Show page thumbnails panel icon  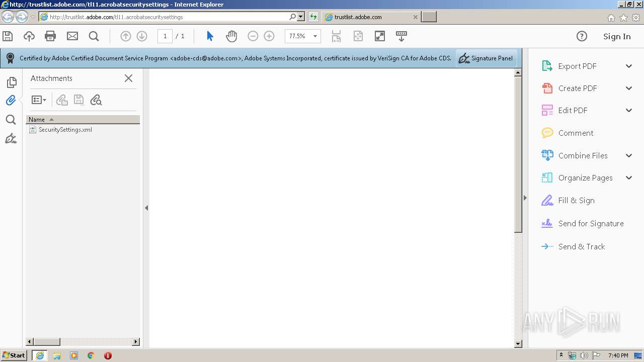(11, 82)
